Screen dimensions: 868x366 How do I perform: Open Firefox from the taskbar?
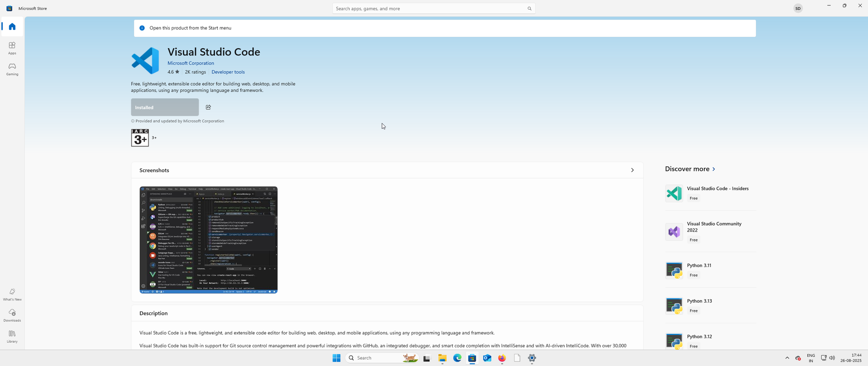(502, 358)
